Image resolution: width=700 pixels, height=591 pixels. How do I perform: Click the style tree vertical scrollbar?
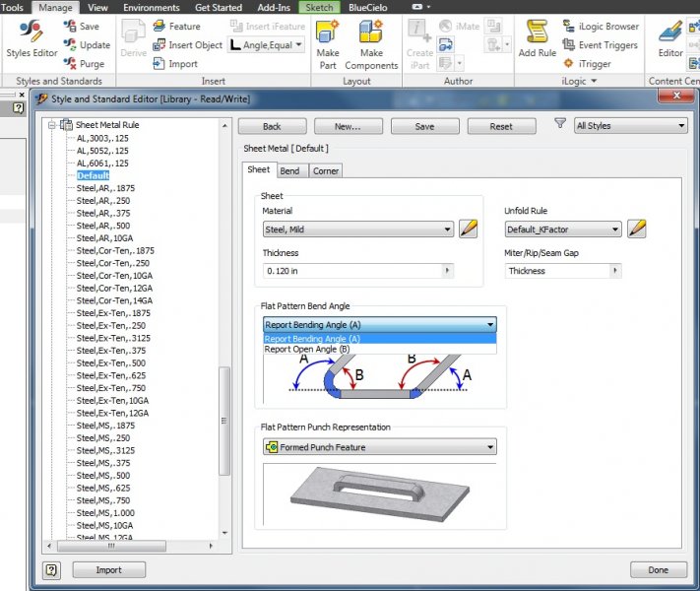pyautogui.click(x=224, y=421)
